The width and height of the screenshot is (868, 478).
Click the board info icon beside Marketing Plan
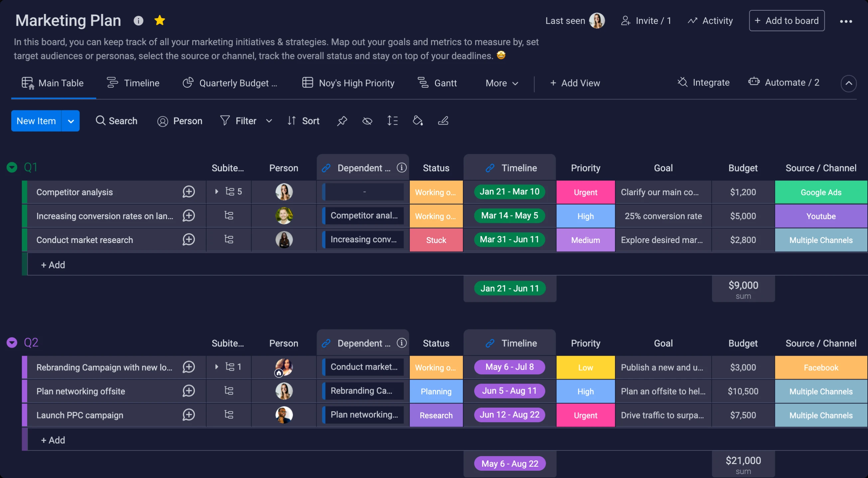[138, 21]
